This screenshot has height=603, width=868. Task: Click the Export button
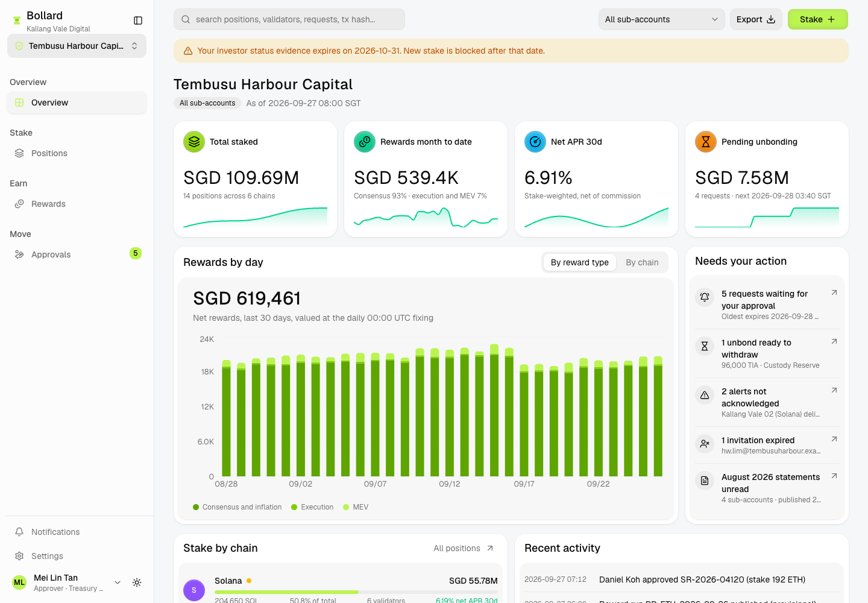click(x=756, y=19)
